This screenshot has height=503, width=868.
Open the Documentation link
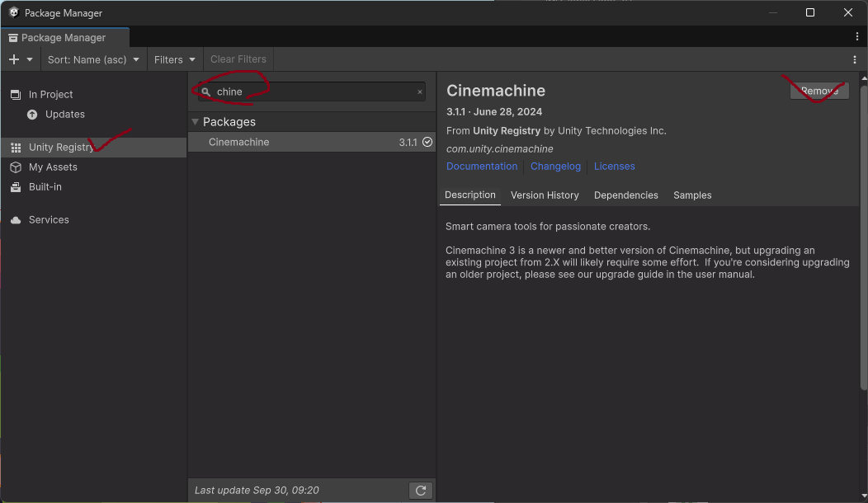[x=482, y=166]
